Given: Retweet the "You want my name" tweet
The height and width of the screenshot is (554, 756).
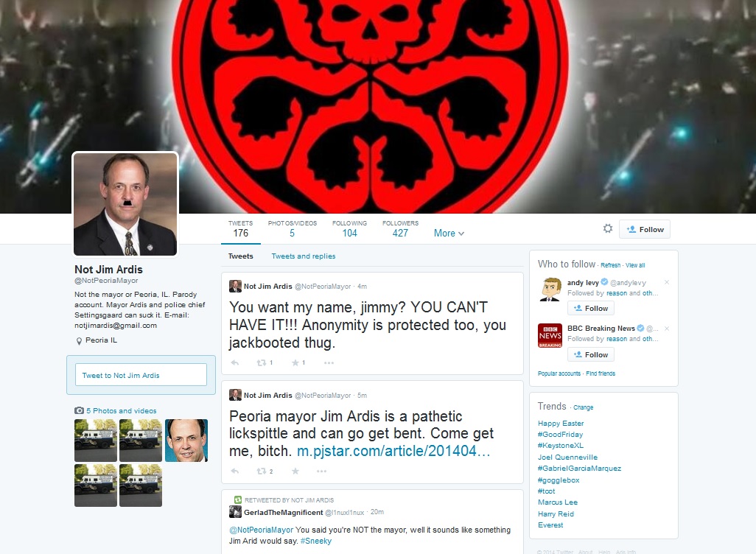Looking at the screenshot, I should coord(261,362).
